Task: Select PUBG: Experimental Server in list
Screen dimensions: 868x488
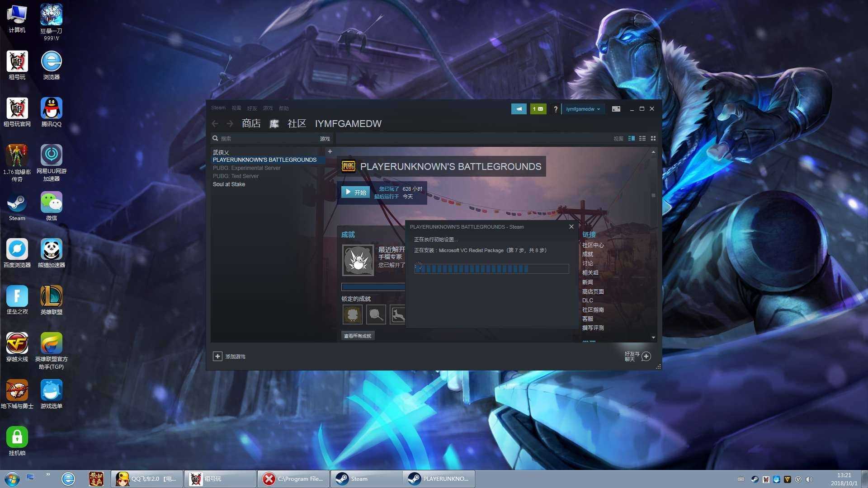Action: (x=246, y=168)
